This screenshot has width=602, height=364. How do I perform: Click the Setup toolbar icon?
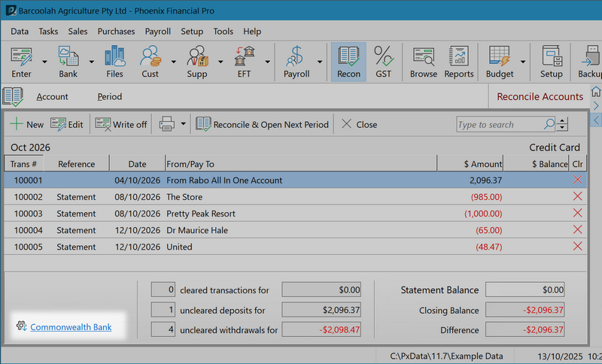[551, 61]
